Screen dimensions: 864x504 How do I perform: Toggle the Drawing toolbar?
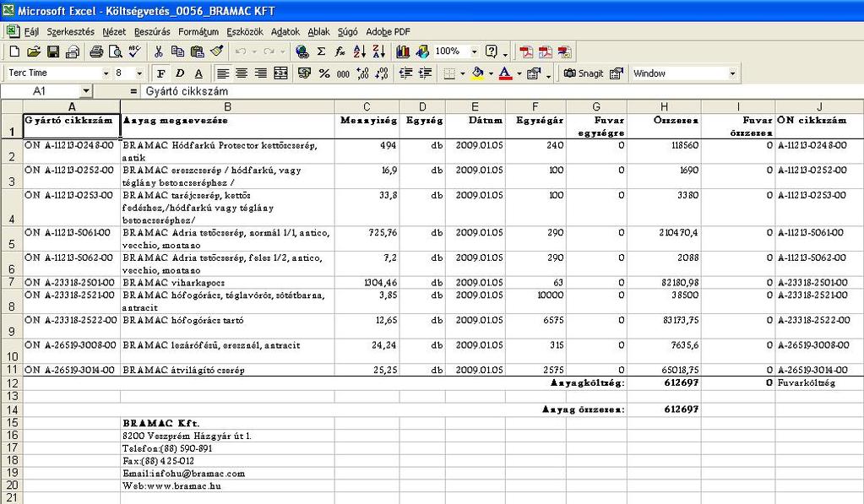click(x=422, y=51)
